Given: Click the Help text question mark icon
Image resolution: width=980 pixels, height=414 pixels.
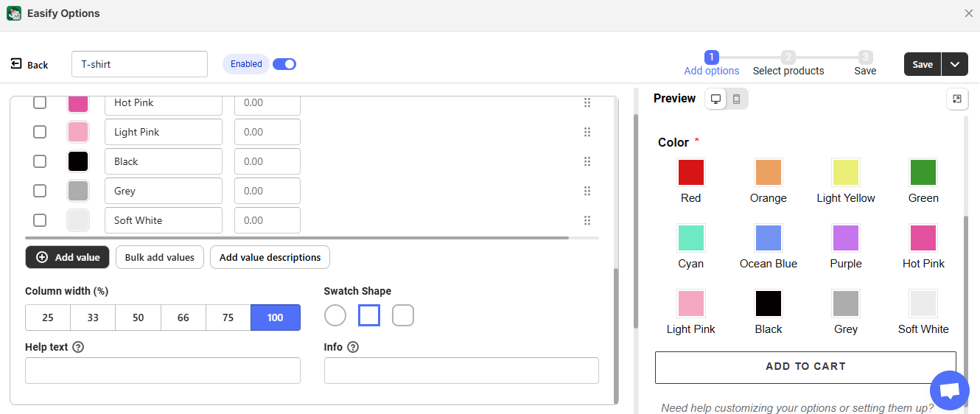Looking at the screenshot, I should [x=78, y=347].
